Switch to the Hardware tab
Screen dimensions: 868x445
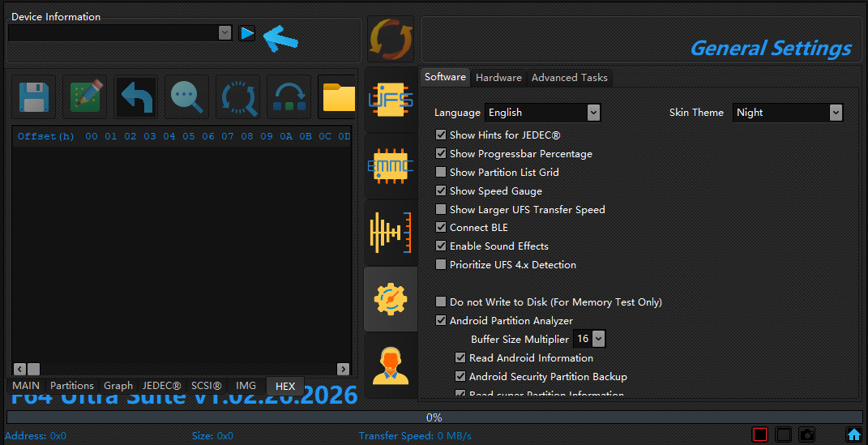(x=498, y=78)
